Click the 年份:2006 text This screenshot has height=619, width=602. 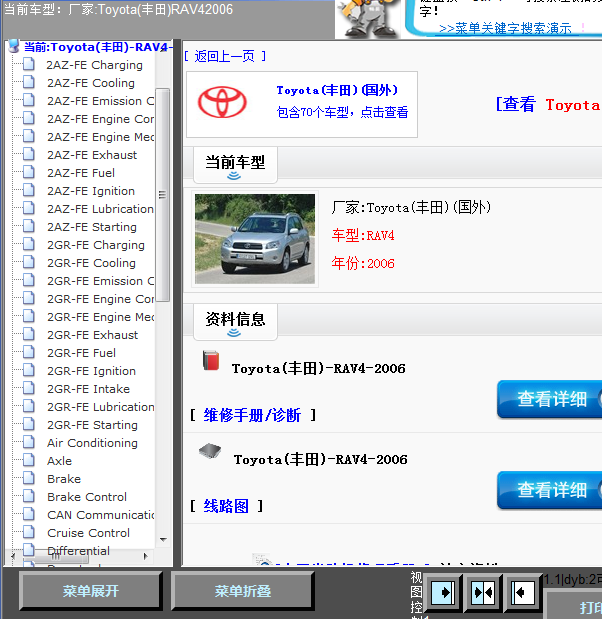click(363, 263)
